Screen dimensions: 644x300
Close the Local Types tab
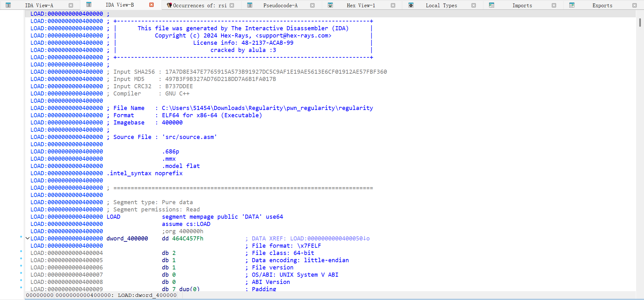click(474, 5)
